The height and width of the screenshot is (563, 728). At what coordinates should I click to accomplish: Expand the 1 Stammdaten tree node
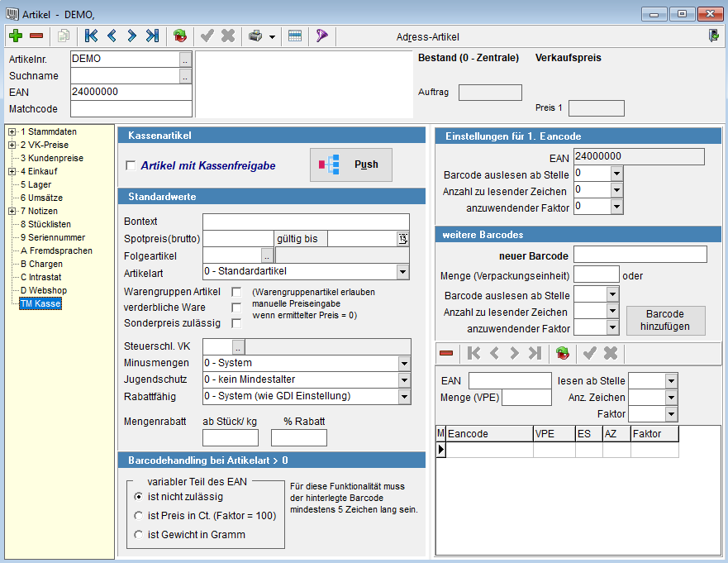(12, 131)
